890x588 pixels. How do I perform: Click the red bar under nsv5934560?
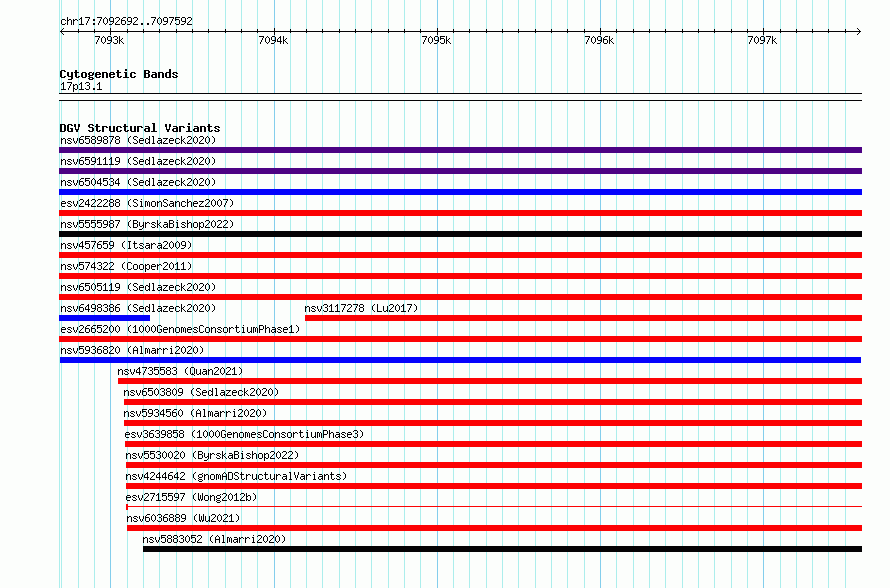493,423
